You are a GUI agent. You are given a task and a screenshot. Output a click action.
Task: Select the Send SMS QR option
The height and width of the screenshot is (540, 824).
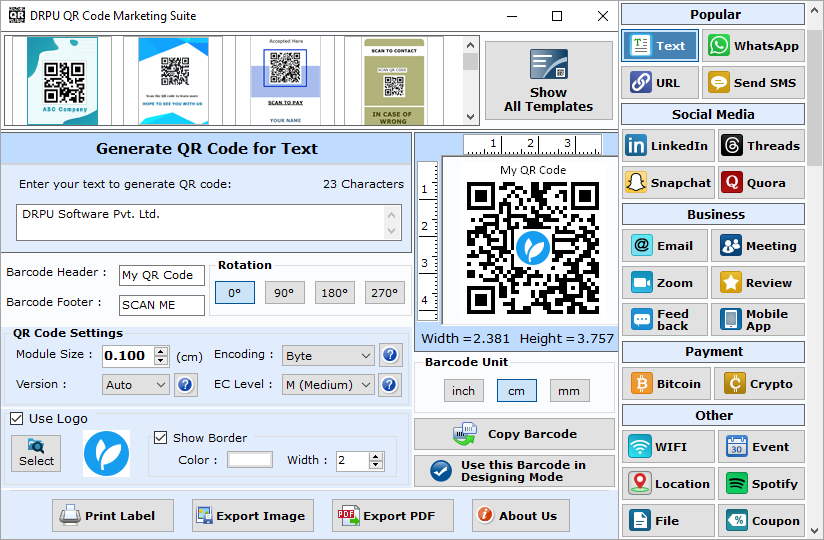tap(753, 82)
